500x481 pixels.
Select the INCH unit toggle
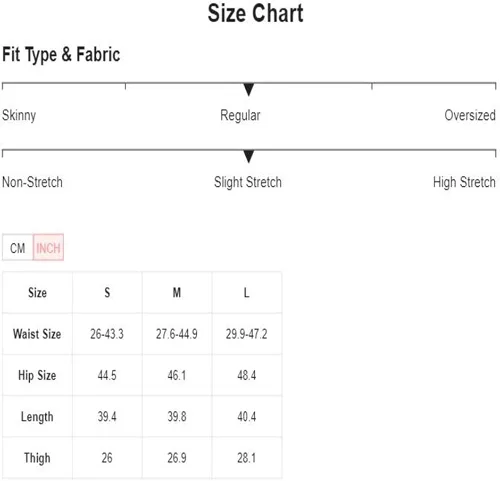pos(48,248)
